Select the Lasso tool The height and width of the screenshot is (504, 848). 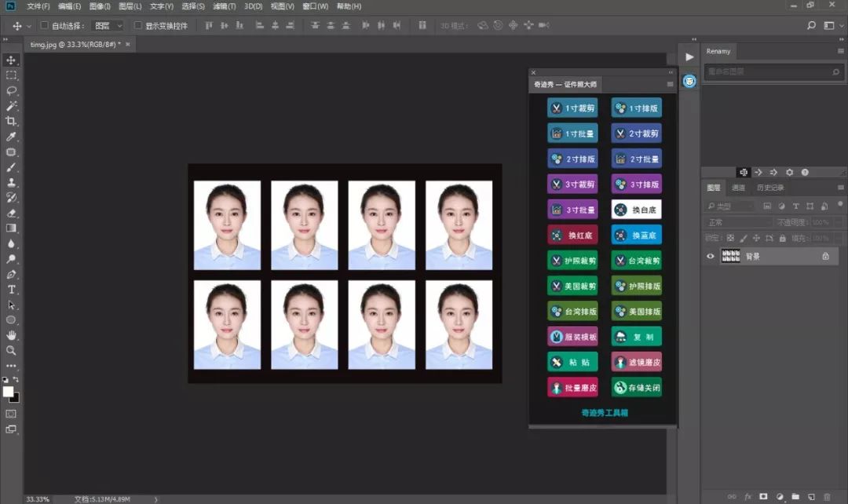11,91
